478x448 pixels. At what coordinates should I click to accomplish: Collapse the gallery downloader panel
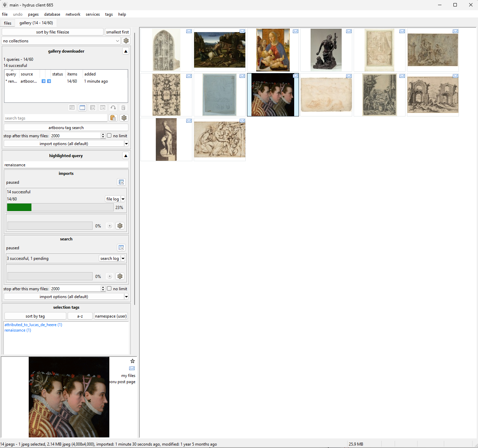pyautogui.click(x=126, y=51)
